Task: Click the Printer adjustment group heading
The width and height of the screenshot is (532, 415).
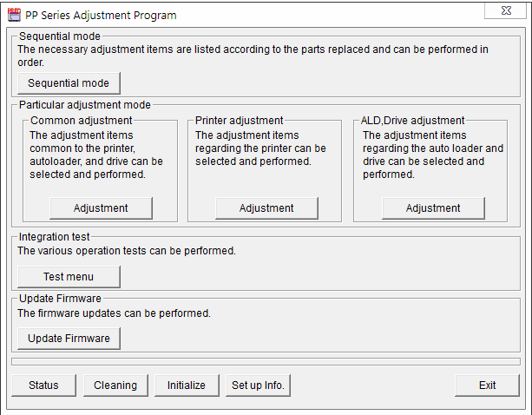Action: (240, 121)
